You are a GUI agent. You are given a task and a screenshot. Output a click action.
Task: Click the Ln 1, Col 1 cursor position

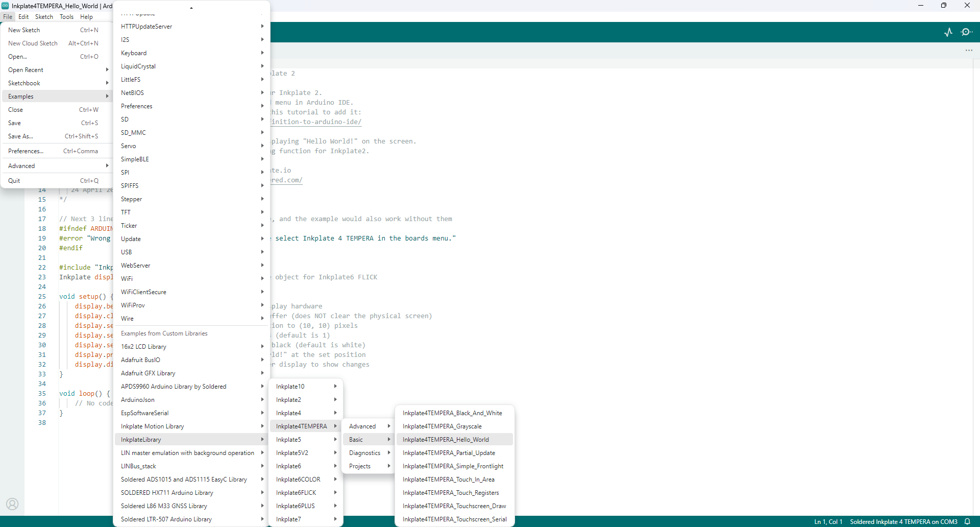828,521
